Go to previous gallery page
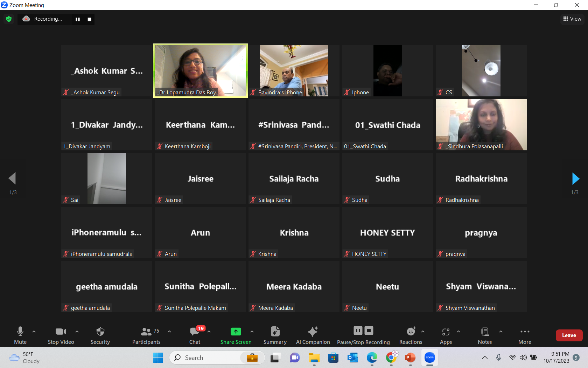Screen dimensions: 588x368 pos(12,178)
